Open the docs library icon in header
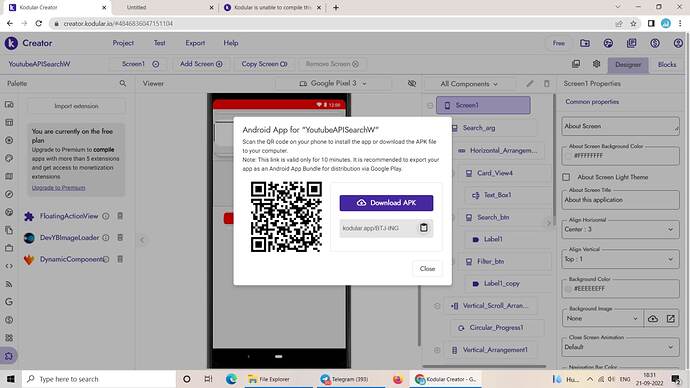Screen dimensions: 690x388 click(x=631, y=43)
